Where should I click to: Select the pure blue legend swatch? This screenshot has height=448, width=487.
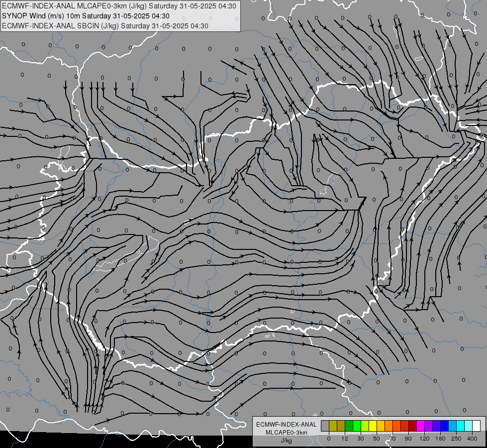(444, 426)
